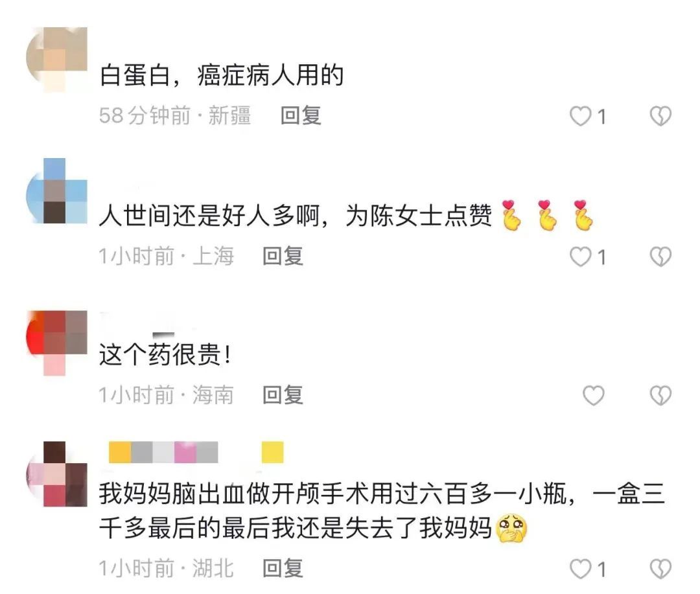Open the Hubei commenter's blurred username
Screen dimensions: 700x594
click(x=196, y=452)
